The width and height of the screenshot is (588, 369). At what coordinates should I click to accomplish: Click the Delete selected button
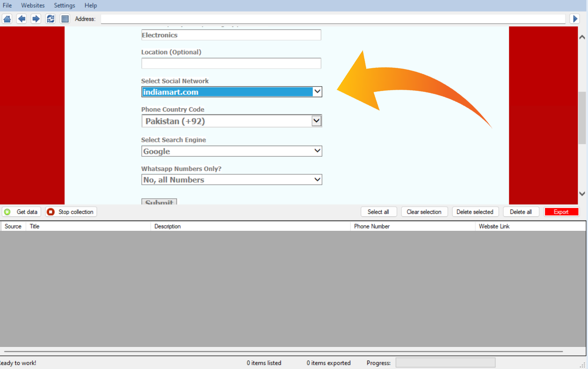point(475,212)
